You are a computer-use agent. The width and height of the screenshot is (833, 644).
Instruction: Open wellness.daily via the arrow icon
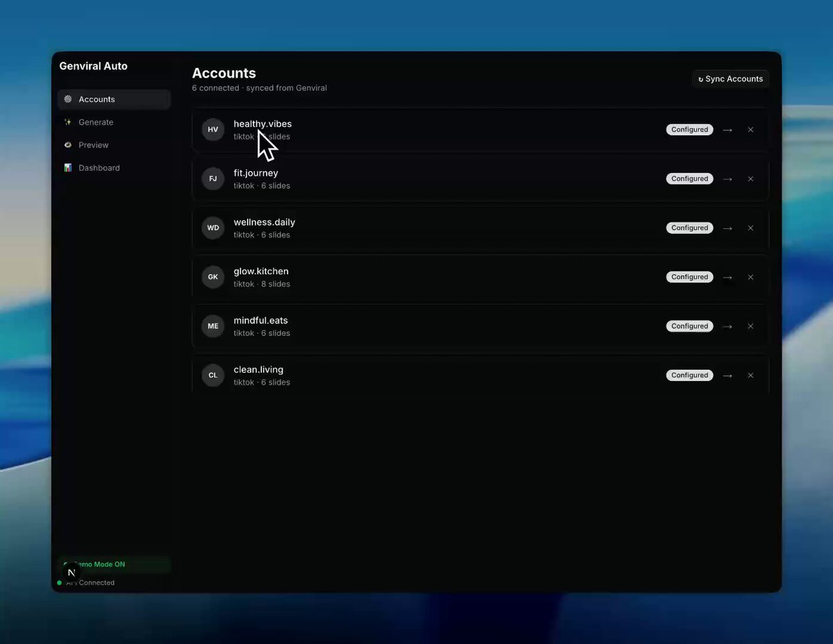click(727, 228)
